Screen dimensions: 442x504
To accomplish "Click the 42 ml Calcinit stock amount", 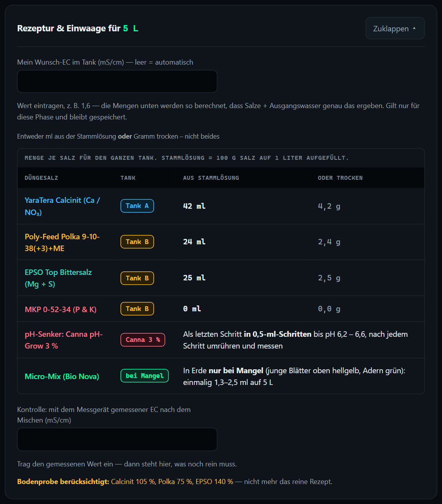I will (194, 206).
